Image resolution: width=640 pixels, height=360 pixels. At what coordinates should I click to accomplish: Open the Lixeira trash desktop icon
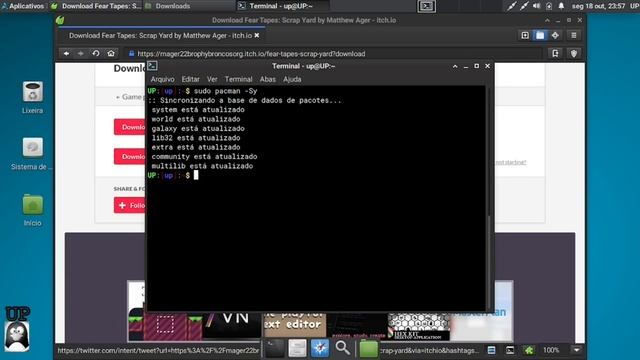[x=32, y=98]
